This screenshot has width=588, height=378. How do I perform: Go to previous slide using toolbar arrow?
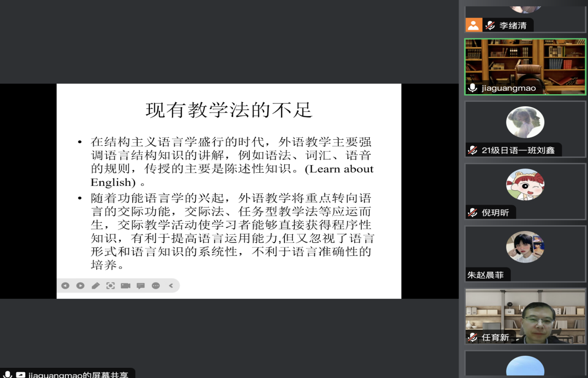[65, 286]
